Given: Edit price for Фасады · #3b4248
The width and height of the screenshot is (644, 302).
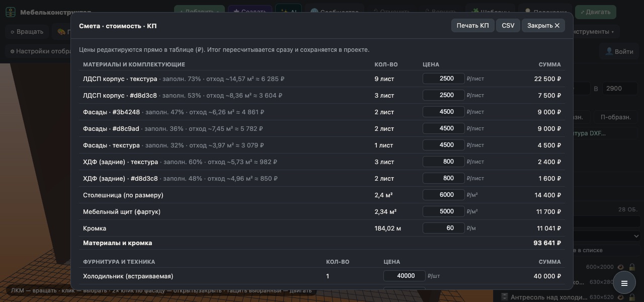Looking at the screenshot, I should (x=443, y=112).
